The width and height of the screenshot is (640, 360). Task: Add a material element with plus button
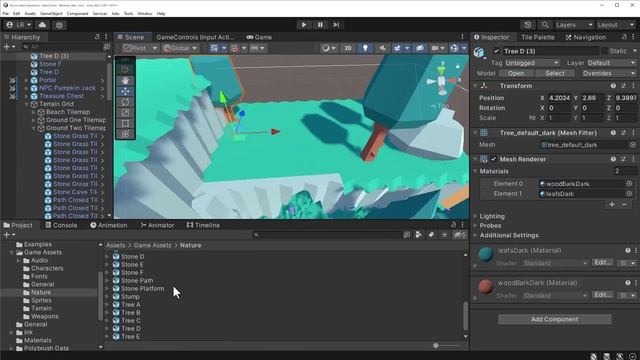click(612, 204)
